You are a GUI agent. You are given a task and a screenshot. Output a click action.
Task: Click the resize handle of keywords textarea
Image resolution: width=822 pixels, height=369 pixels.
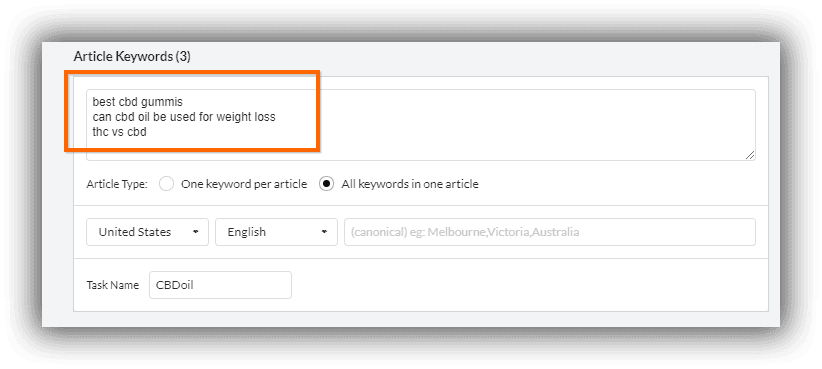pyautogui.click(x=750, y=155)
